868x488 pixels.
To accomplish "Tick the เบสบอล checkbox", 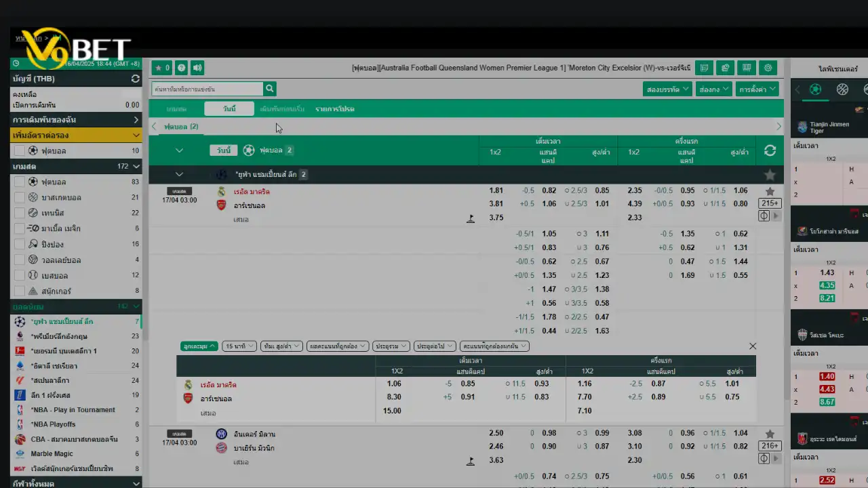I will [20, 275].
